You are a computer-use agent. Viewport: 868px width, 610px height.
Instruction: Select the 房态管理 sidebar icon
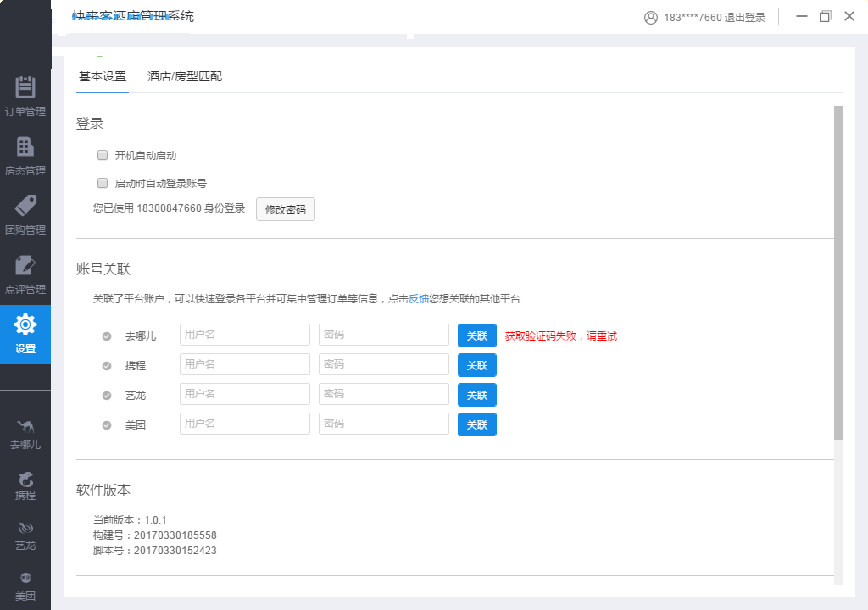[25, 152]
